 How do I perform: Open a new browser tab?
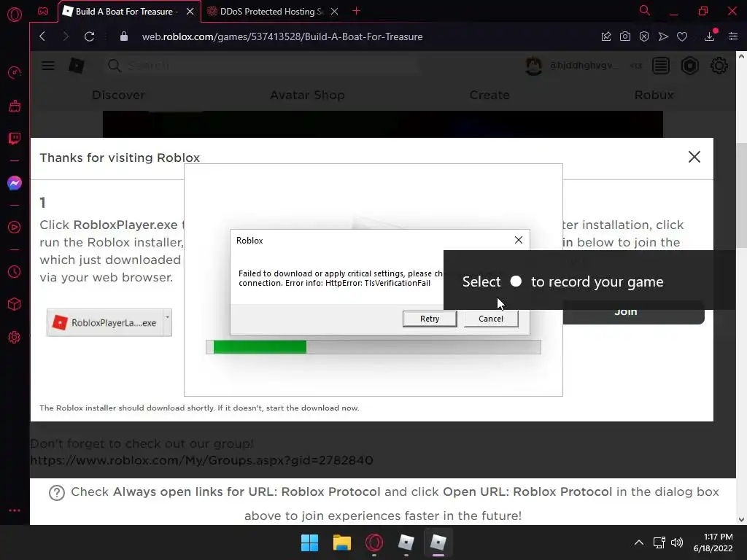coord(356,11)
